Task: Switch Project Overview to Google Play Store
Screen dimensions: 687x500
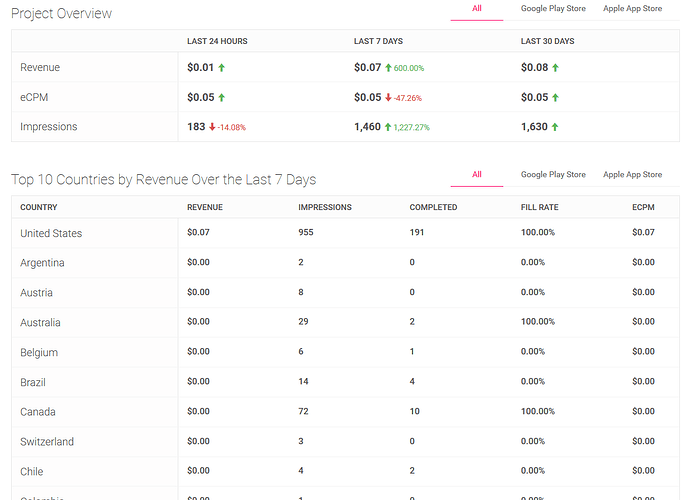Action: tap(553, 9)
